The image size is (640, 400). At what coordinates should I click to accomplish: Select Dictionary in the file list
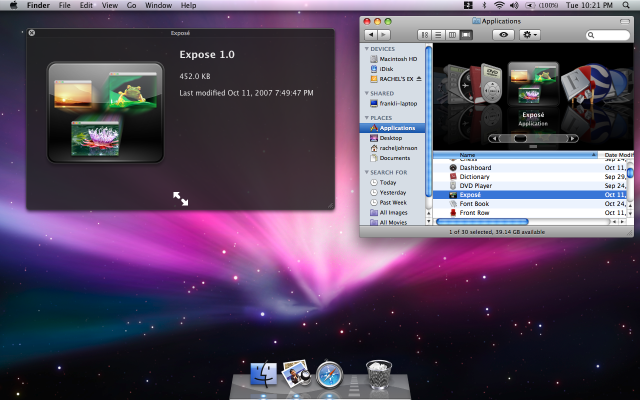[529, 177]
